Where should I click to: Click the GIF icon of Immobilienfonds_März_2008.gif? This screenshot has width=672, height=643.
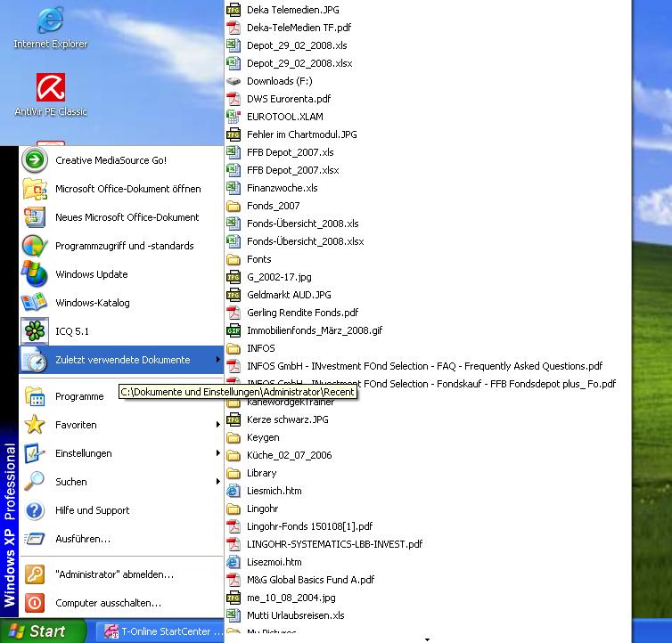234,330
